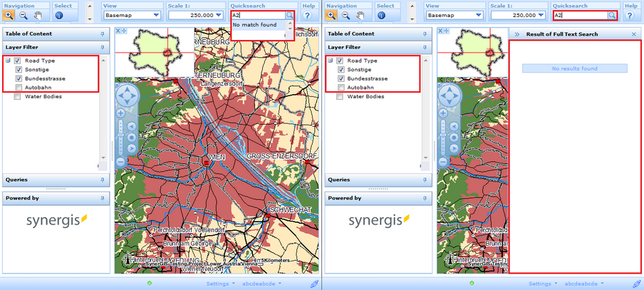Click Identify info icon in left screenshot
644x290 pixels.
pyautogui.click(x=58, y=16)
